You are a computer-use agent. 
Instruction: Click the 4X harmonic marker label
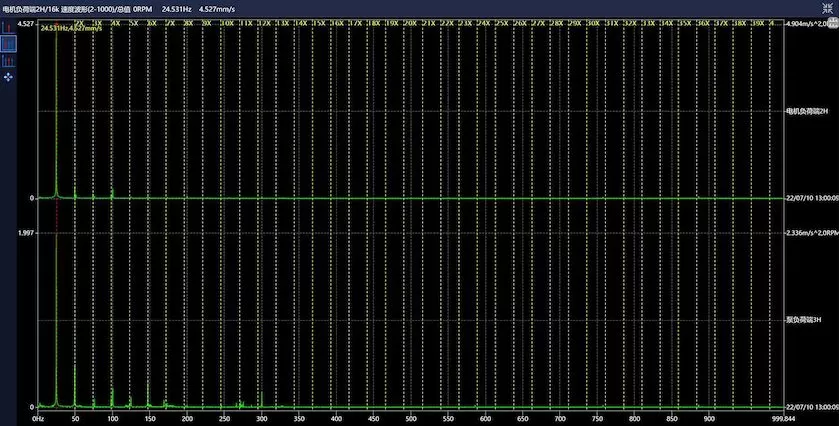tap(115, 21)
